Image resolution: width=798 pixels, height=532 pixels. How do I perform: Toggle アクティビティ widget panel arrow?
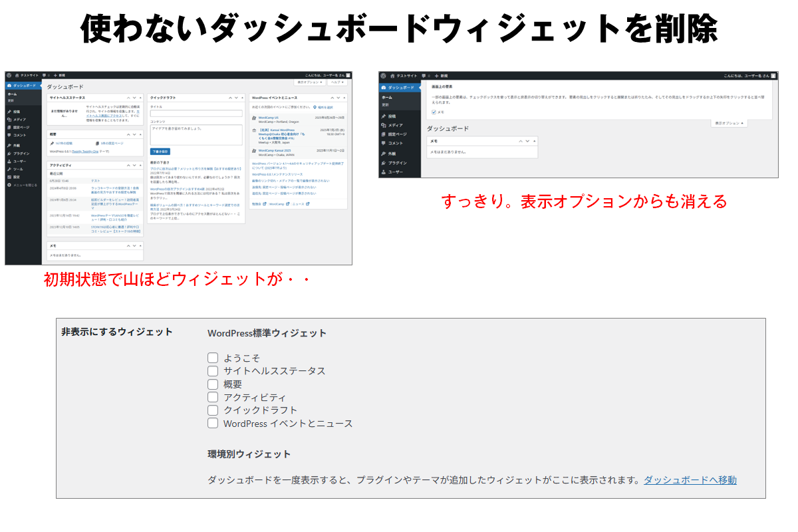point(140,165)
